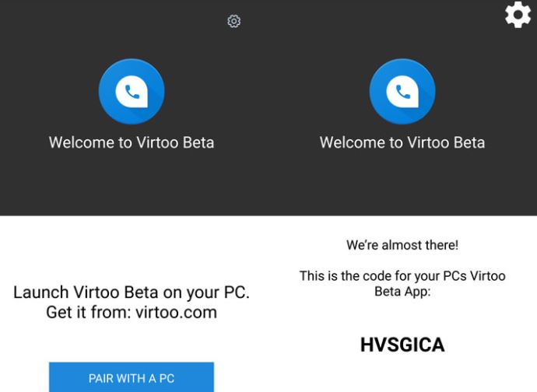Select the PAIR WITH A PC button
This screenshot has width=537, height=392.
pyautogui.click(x=132, y=377)
